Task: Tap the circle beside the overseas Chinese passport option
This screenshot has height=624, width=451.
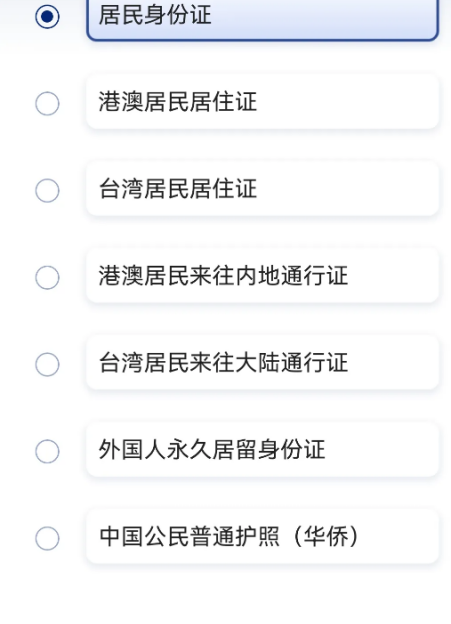Action: pos(47,538)
